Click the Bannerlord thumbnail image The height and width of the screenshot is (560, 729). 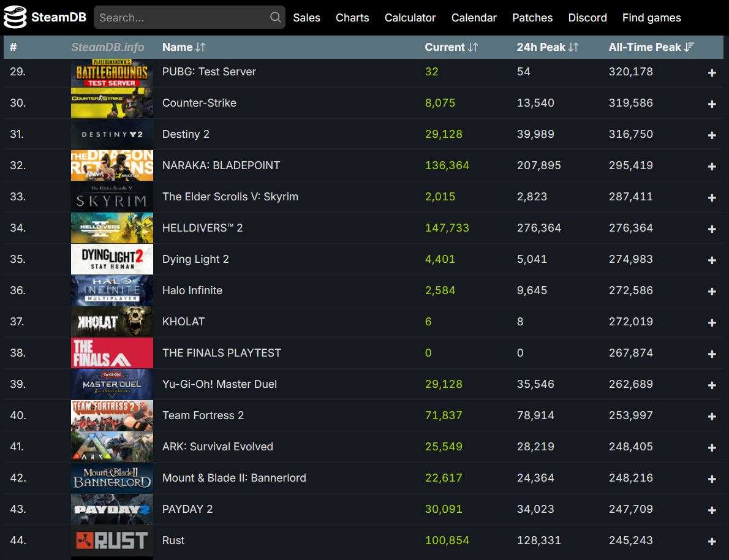pyautogui.click(x=112, y=478)
